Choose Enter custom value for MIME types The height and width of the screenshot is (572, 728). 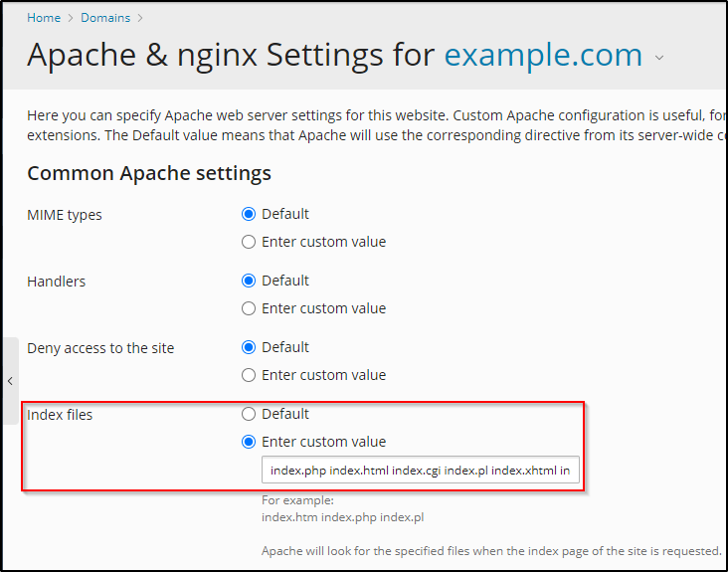point(249,242)
